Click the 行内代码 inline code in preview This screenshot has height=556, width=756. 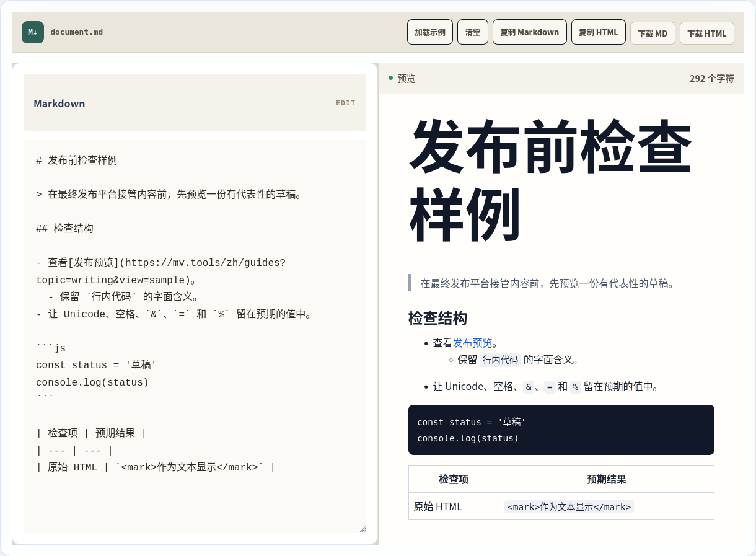coord(500,360)
